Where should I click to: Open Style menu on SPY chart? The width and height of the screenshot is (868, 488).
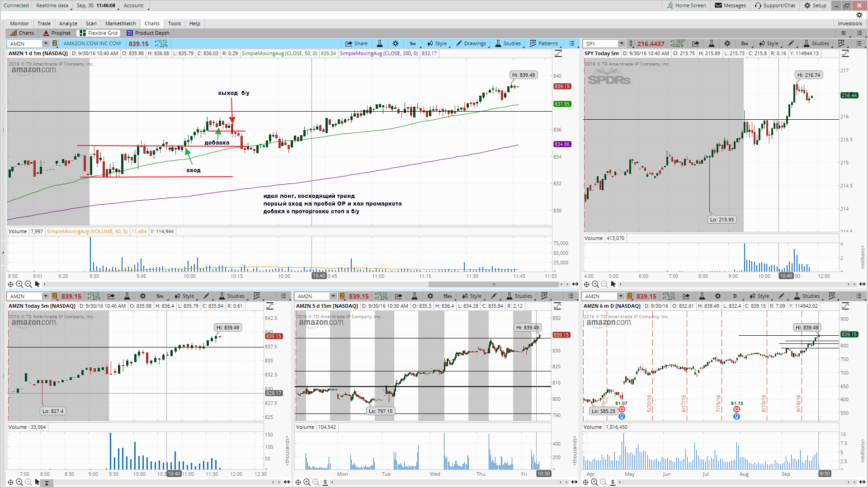click(x=769, y=43)
